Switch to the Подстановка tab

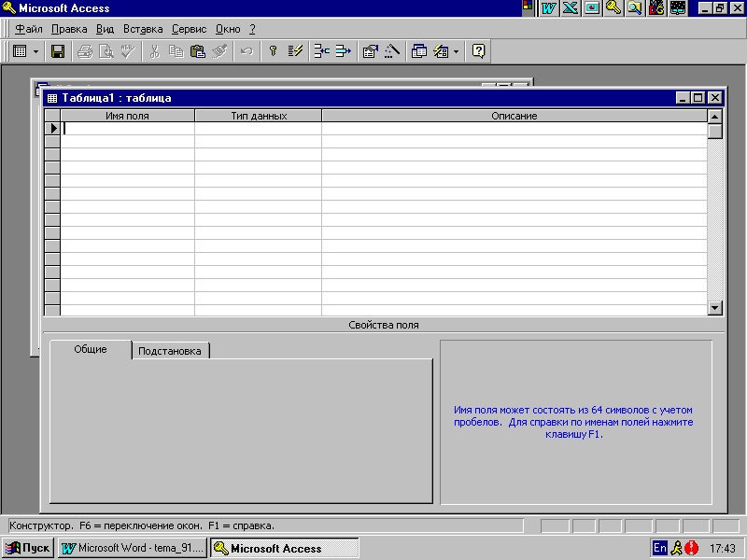click(x=170, y=351)
